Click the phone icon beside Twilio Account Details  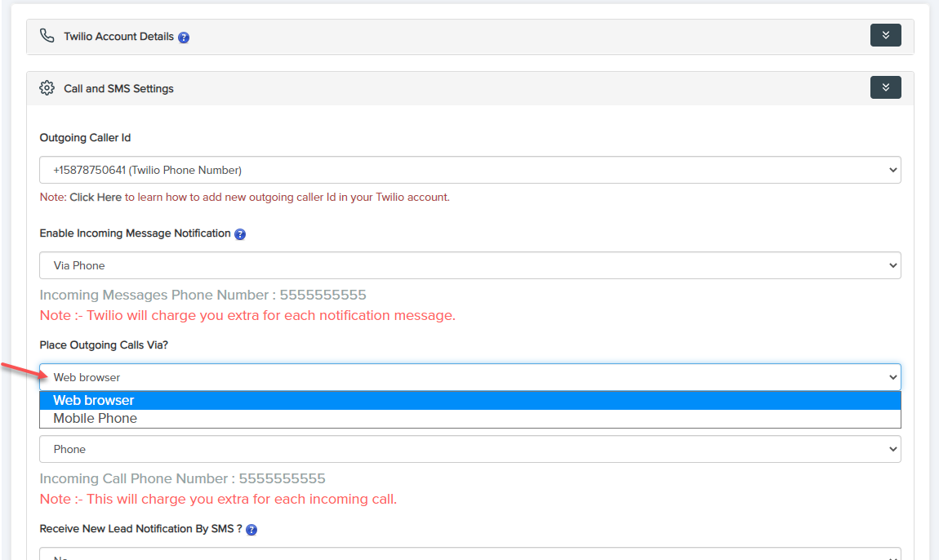tap(47, 37)
